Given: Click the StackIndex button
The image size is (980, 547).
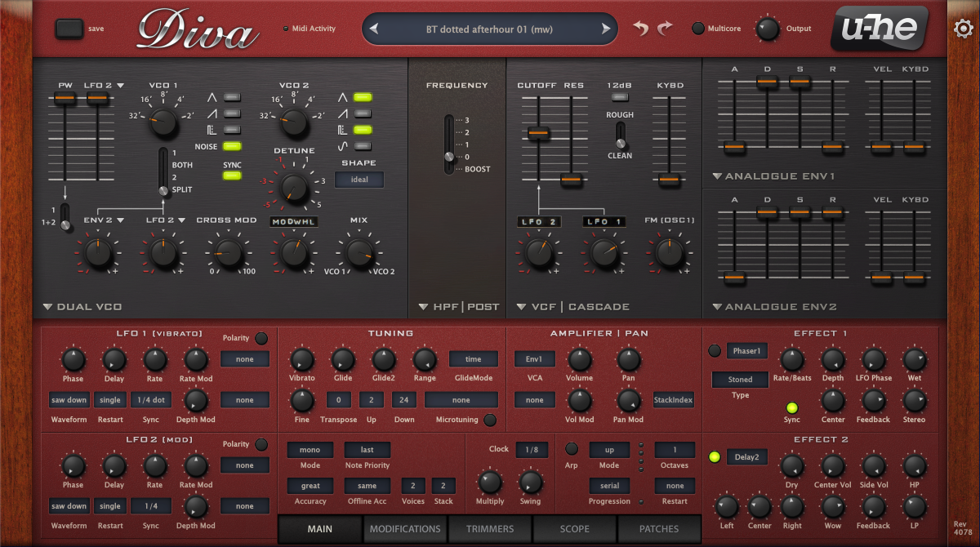Looking at the screenshot, I should [x=674, y=400].
